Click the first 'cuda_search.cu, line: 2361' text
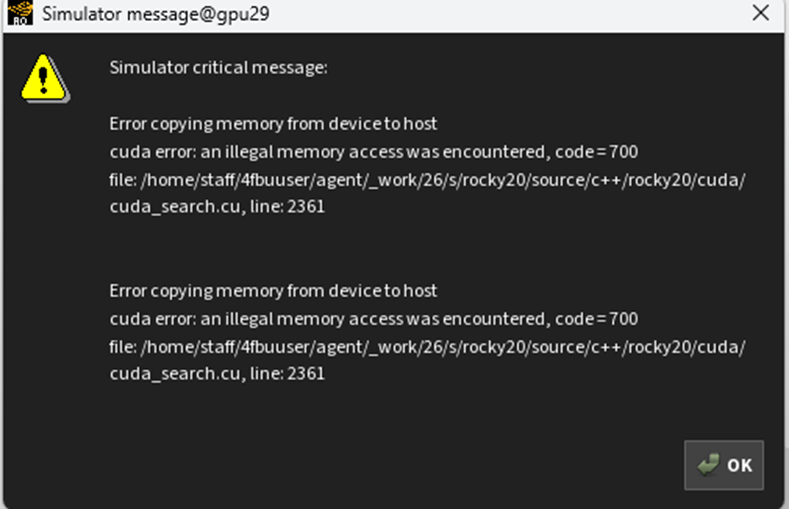This screenshot has height=509, width=789. (x=217, y=207)
